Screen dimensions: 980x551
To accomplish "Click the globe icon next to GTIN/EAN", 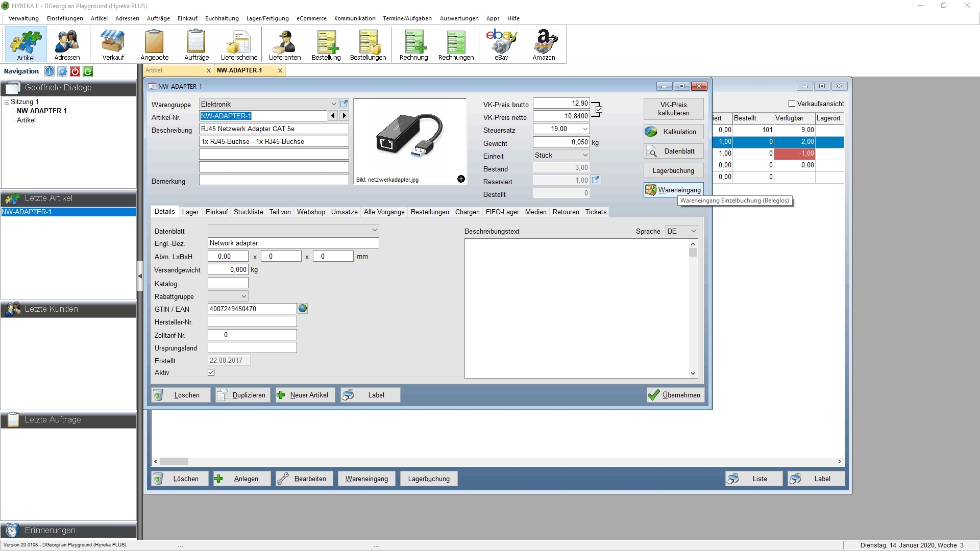I will pyautogui.click(x=303, y=309).
